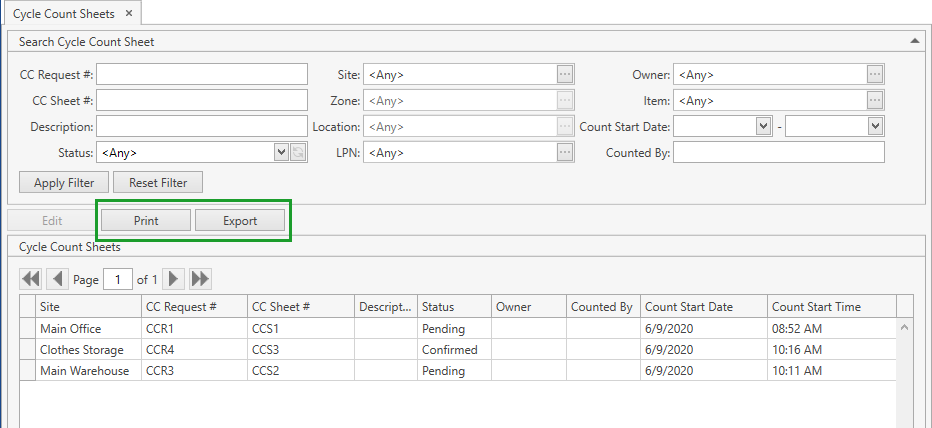
Task: Open Site lookup ellipsis button
Action: [x=565, y=74]
